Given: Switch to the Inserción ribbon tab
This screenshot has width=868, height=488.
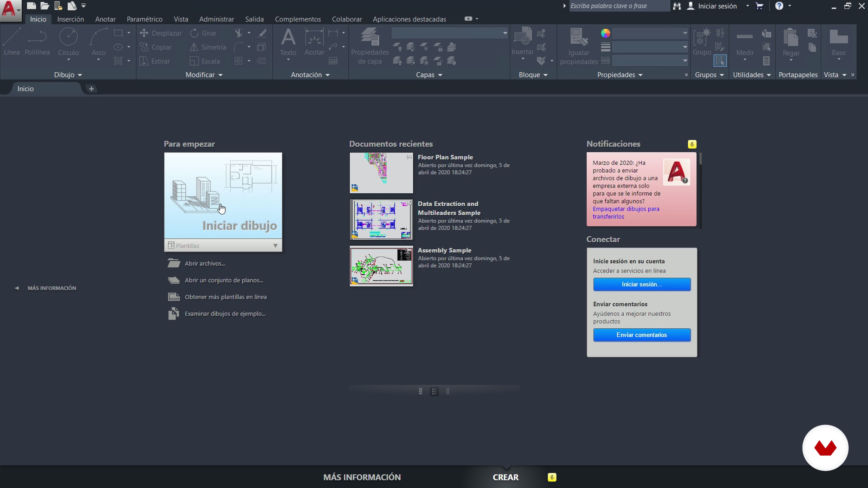Looking at the screenshot, I should point(71,19).
